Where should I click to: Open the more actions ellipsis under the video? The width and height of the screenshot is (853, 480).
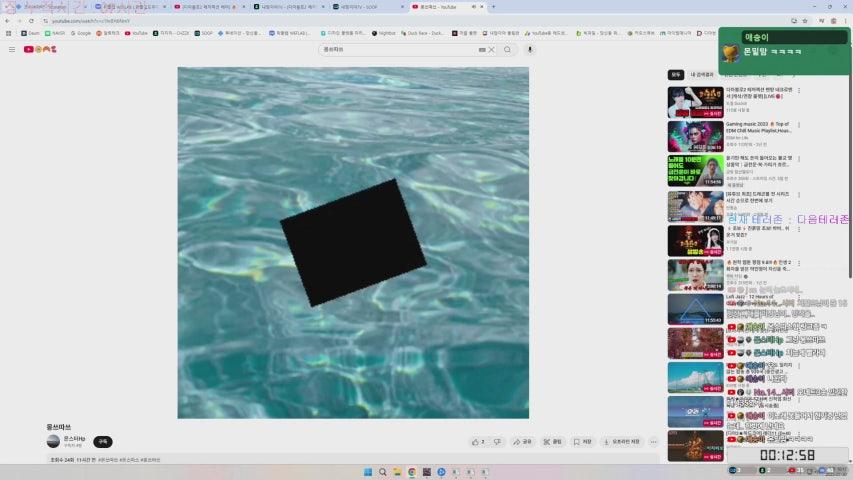pyautogui.click(x=653, y=442)
